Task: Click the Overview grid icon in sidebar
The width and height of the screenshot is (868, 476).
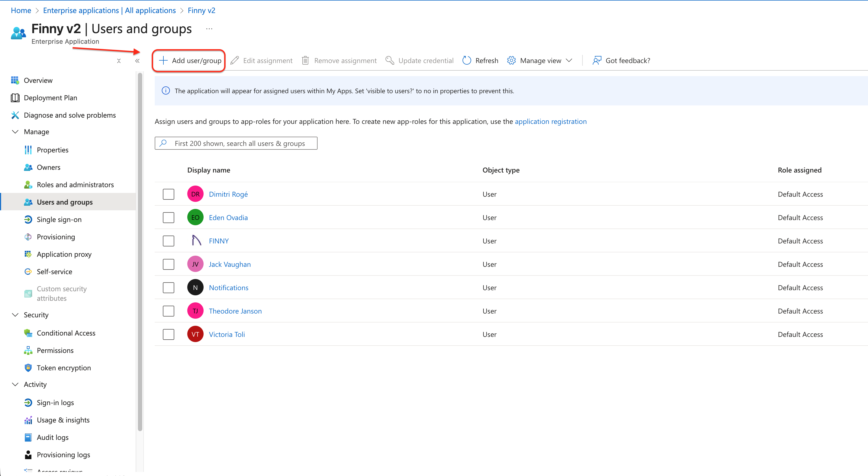Action: (x=15, y=80)
